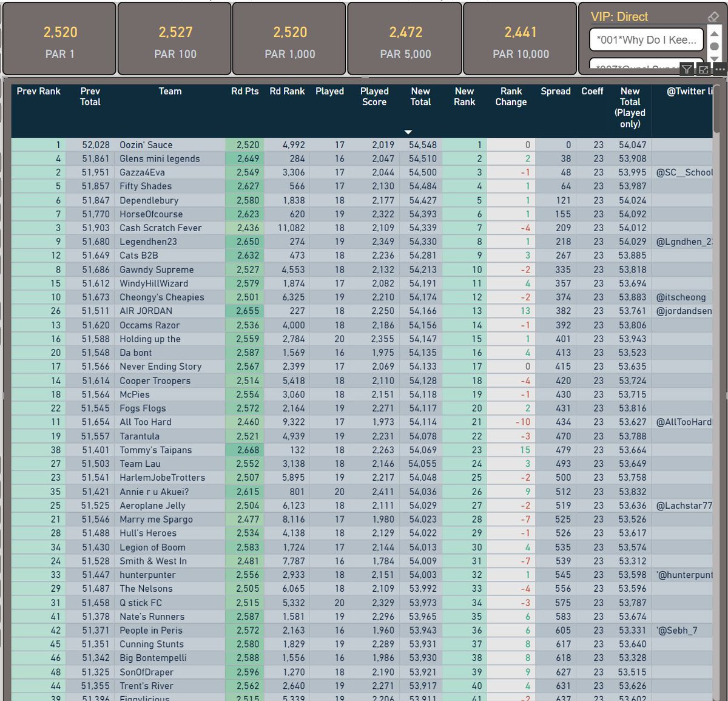Click the Glens mini legends team cell
Viewport: 728px width, 701px height.
(160, 158)
